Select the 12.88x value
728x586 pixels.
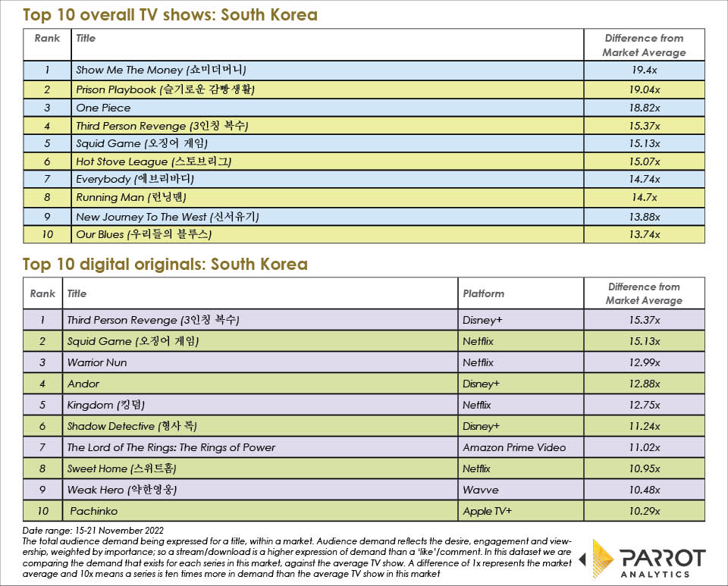pos(645,384)
